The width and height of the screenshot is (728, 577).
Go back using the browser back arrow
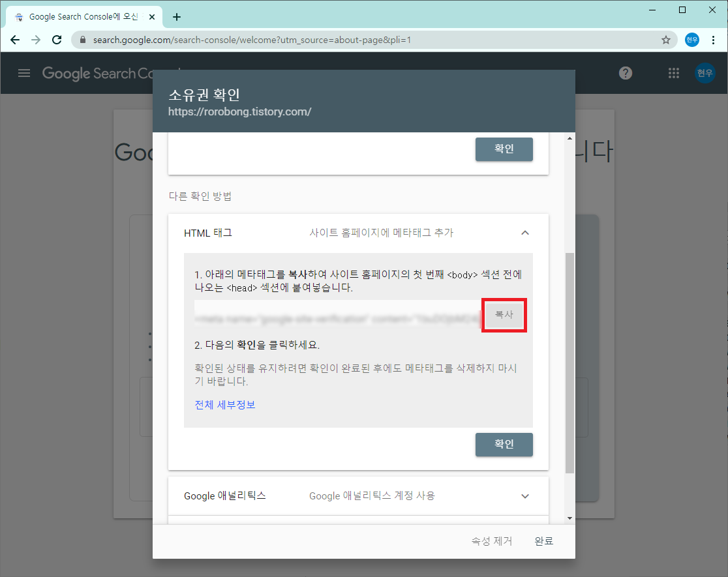(15, 40)
